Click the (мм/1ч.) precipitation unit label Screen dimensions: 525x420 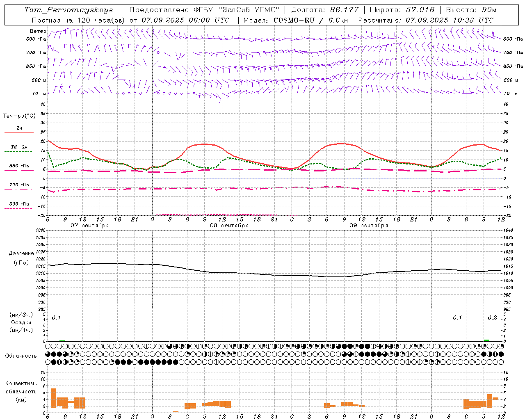click(21, 330)
